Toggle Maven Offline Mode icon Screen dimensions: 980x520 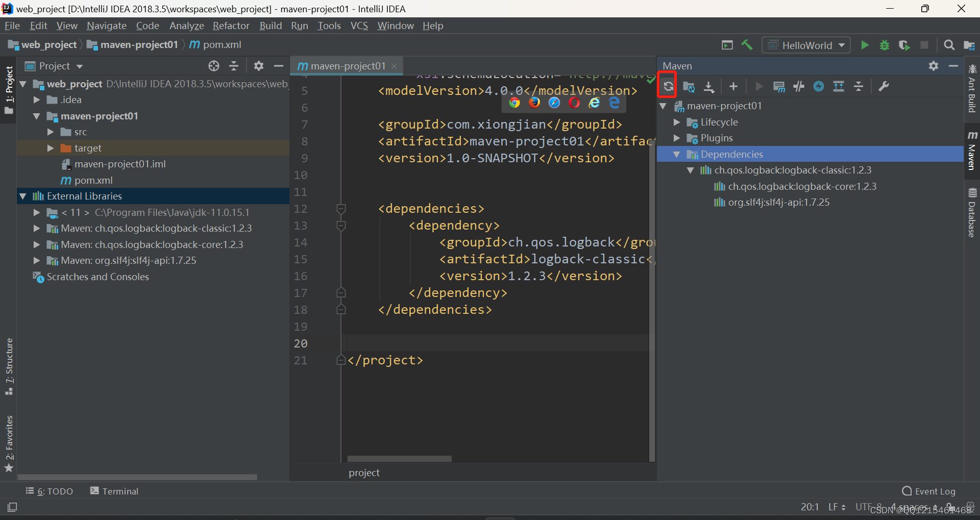coord(799,87)
